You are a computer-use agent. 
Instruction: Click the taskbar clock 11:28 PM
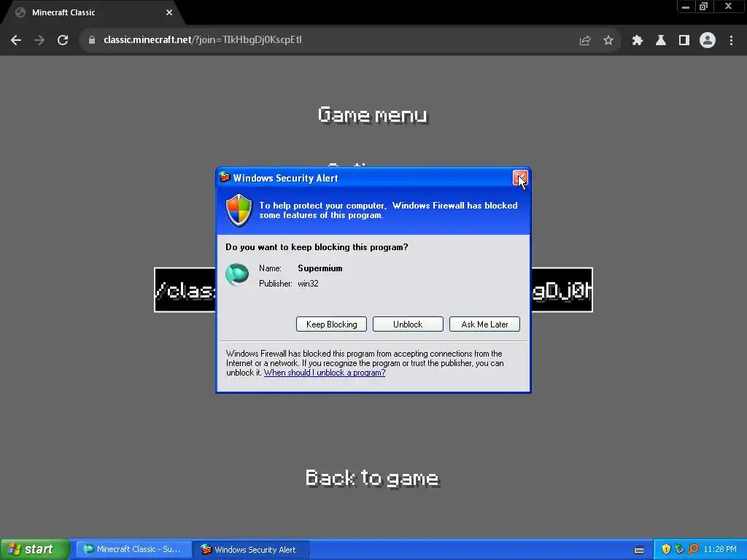click(720, 549)
